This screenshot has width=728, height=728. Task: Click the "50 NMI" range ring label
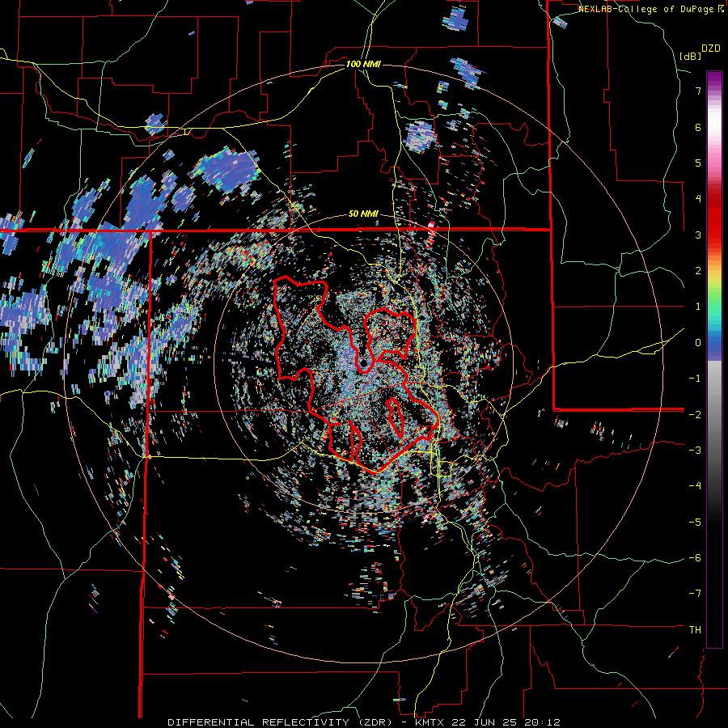(363, 214)
